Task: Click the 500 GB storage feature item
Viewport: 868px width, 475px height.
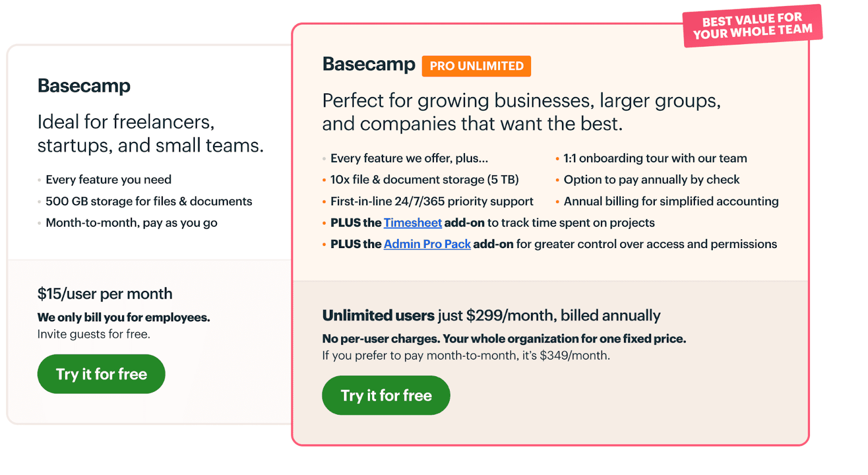Action: pos(149,201)
